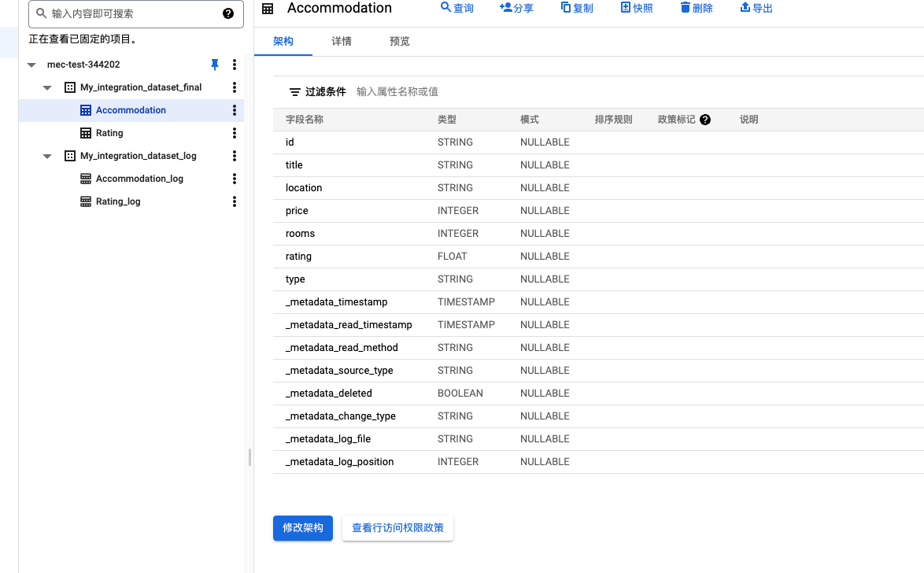Click the 排序规则 column header
The height and width of the screenshot is (573, 924).
pyautogui.click(x=613, y=120)
